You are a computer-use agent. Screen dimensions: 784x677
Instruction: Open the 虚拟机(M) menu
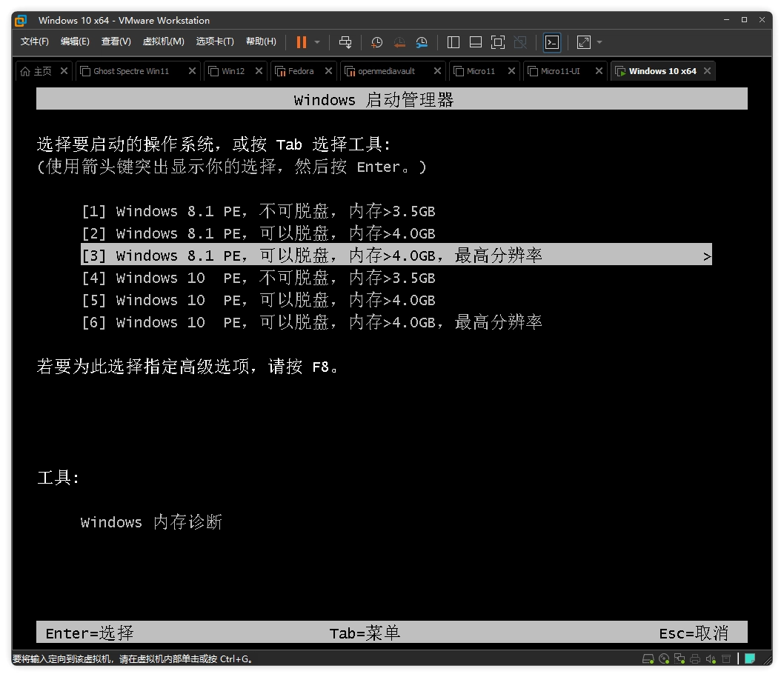[163, 41]
